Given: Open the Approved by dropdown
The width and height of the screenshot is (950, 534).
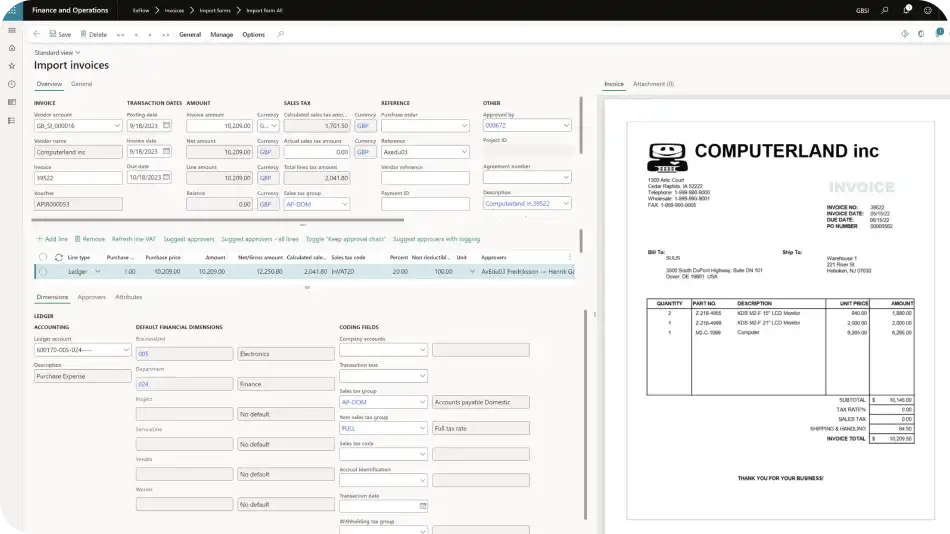Looking at the screenshot, I should click(566, 125).
